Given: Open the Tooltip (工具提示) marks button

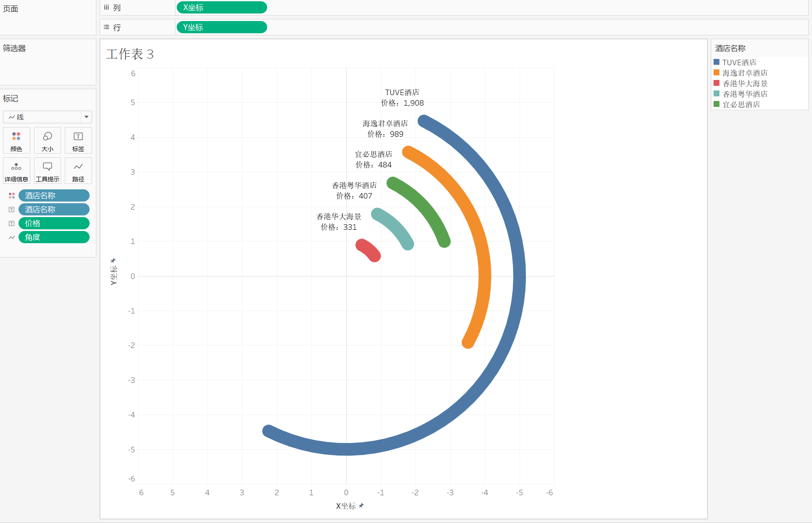Looking at the screenshot, I should pos(48,170).
